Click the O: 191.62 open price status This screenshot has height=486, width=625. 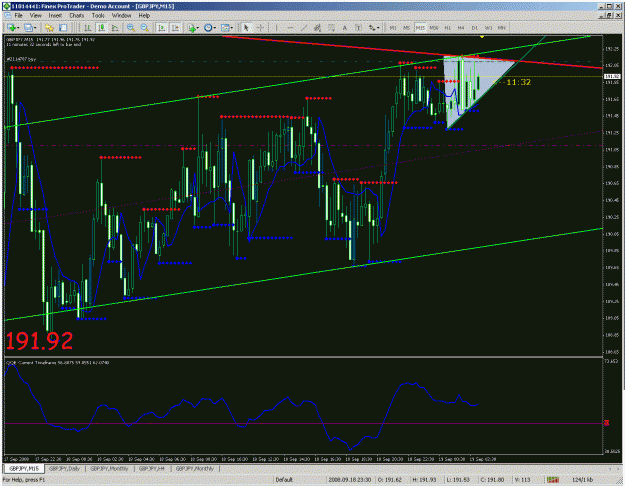[x=391, y=480]
